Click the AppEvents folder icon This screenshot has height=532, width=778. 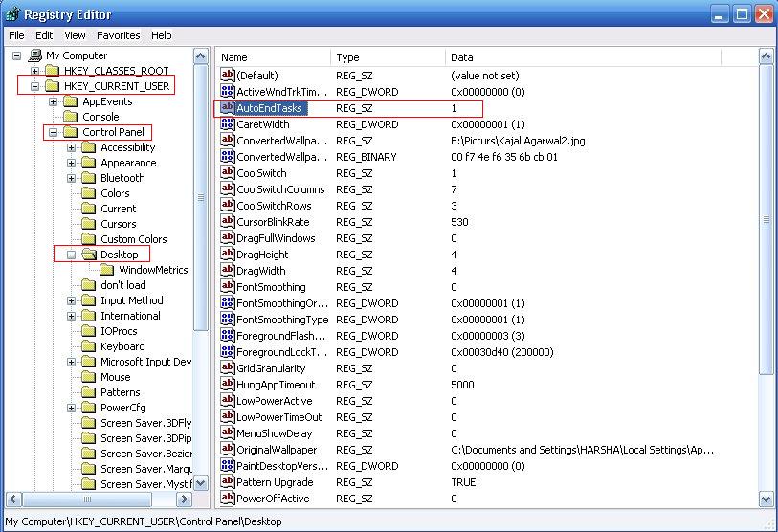pos(71,101)
